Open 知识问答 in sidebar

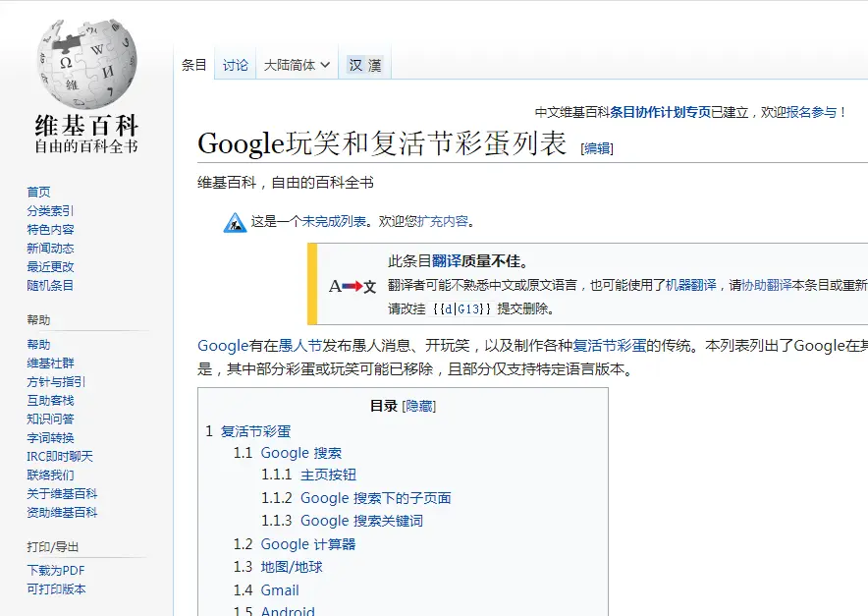(x=50, y=420)
